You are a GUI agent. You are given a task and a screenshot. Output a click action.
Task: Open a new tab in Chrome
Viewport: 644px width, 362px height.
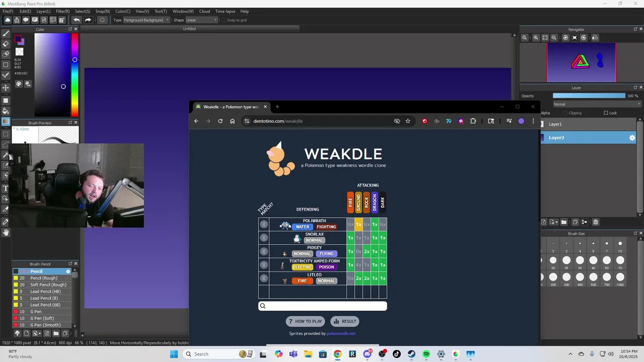[x=277, y=107]
